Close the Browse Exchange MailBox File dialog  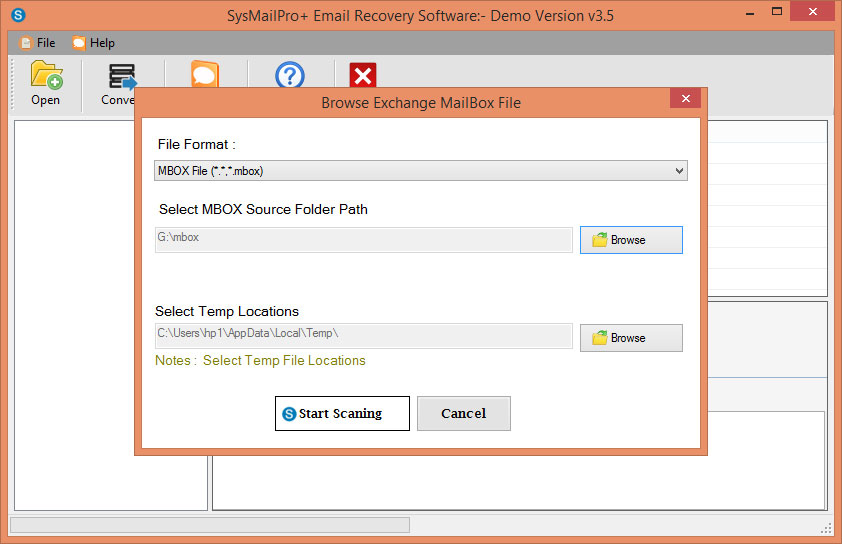click(x=686, y=98)
